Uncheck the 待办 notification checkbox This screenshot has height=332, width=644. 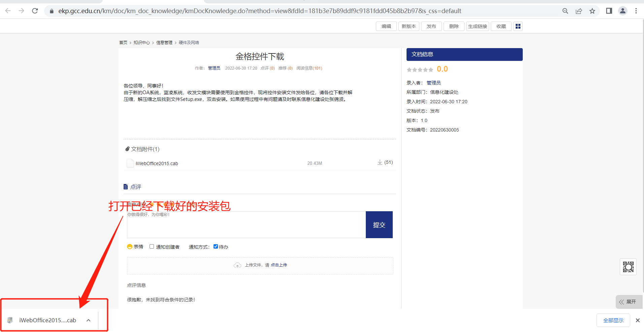(x=216, y=247)
